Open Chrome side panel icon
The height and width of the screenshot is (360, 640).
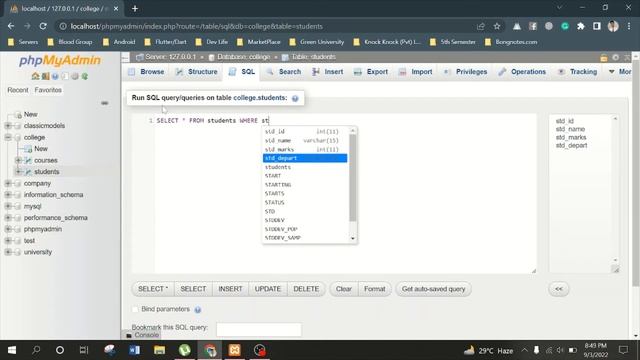(x=597, y=26)
